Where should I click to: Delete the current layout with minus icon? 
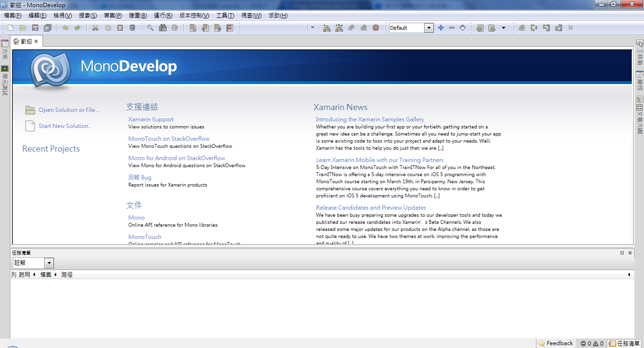(x=452, y=28)
